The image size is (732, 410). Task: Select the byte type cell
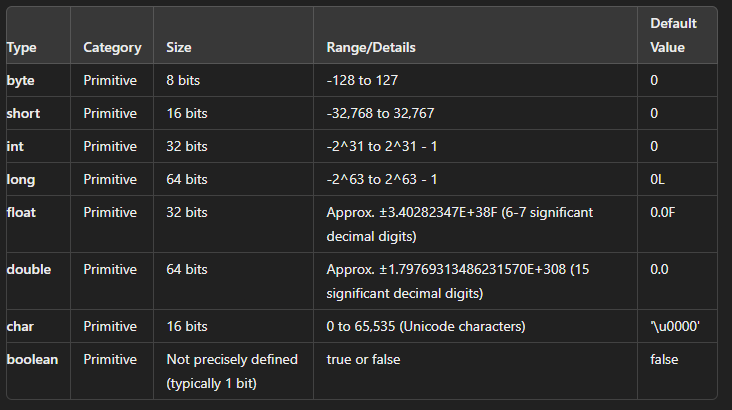click(x=21, y=80)
